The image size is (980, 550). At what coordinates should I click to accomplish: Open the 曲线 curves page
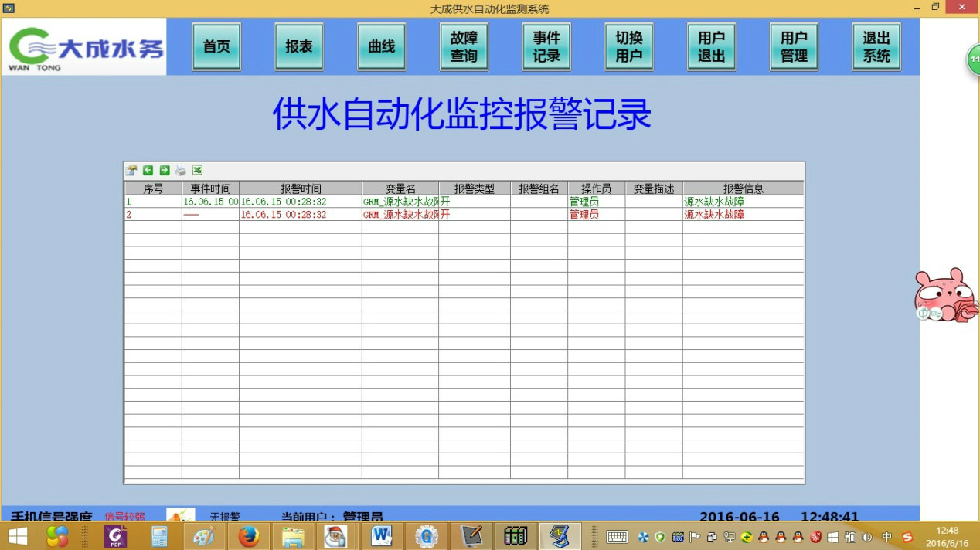pyautogui.click(x=382, y=47)
